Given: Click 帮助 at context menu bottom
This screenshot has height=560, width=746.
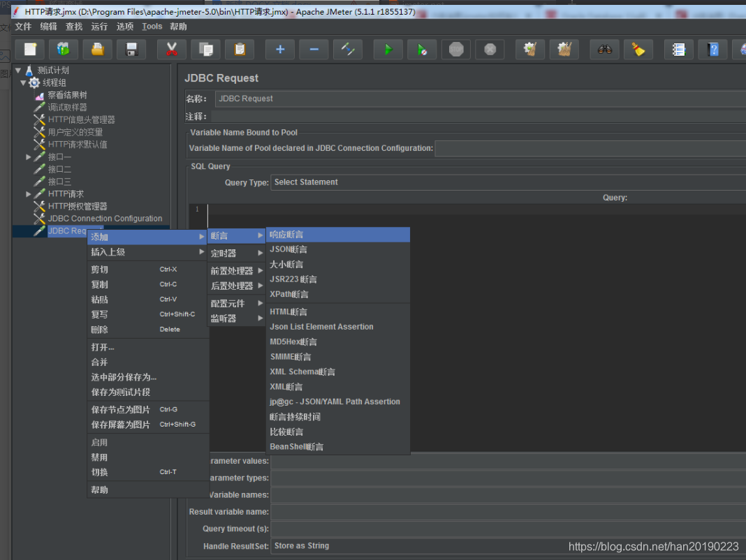Looking at the screenshot, I should coord(147,489).
